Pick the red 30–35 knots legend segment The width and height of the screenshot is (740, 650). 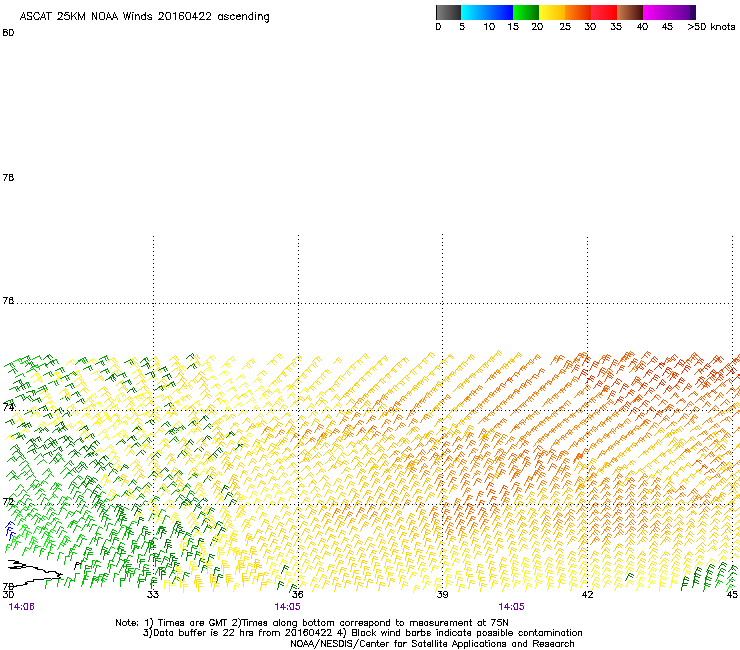[x=604, y=12]
